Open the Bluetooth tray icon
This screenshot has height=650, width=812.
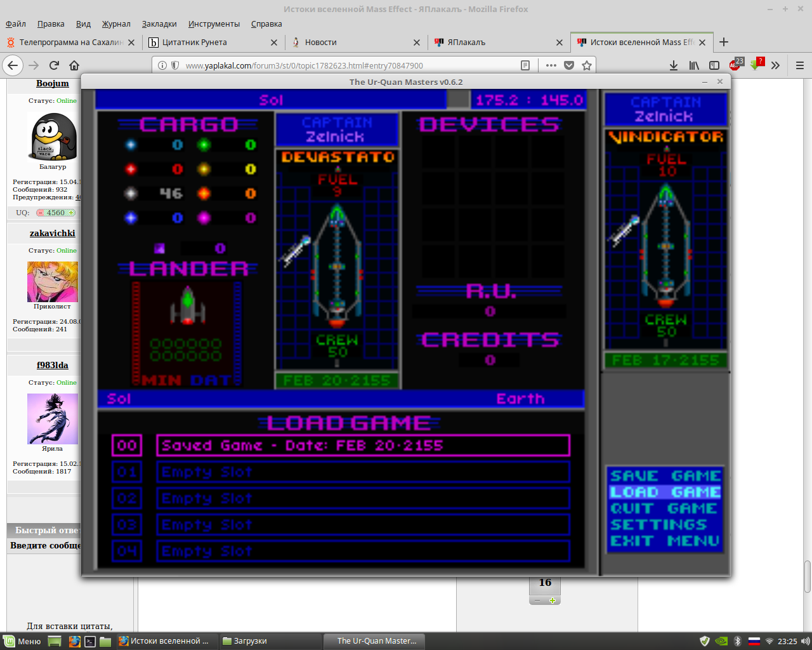coord(738,641)
